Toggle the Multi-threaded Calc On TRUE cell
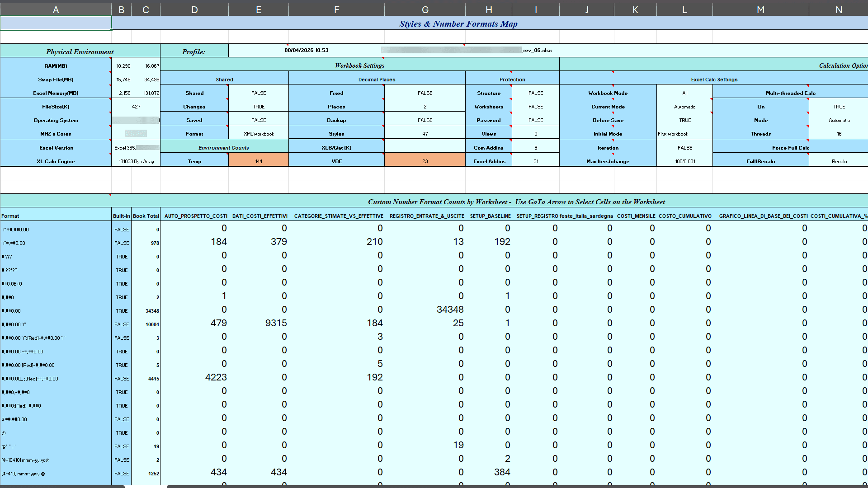868x488 pixels. (x=839, y=107)
